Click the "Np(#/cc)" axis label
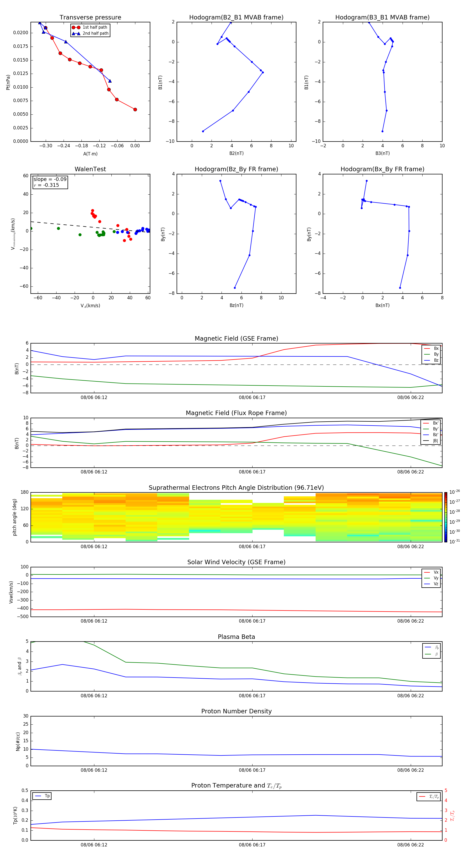Image resolution: width=473 pixels, height=868 pixels. (18, 741)
